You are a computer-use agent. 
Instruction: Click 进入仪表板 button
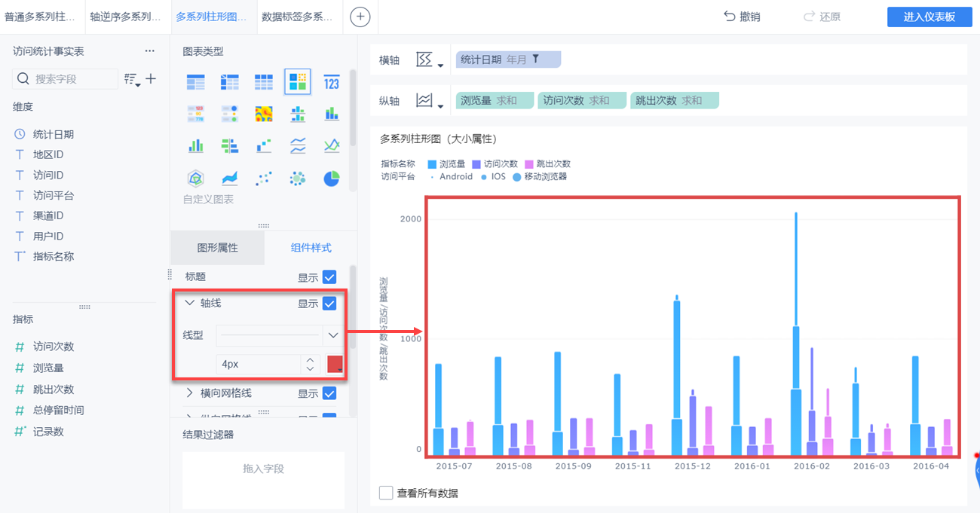coord(929,17)
